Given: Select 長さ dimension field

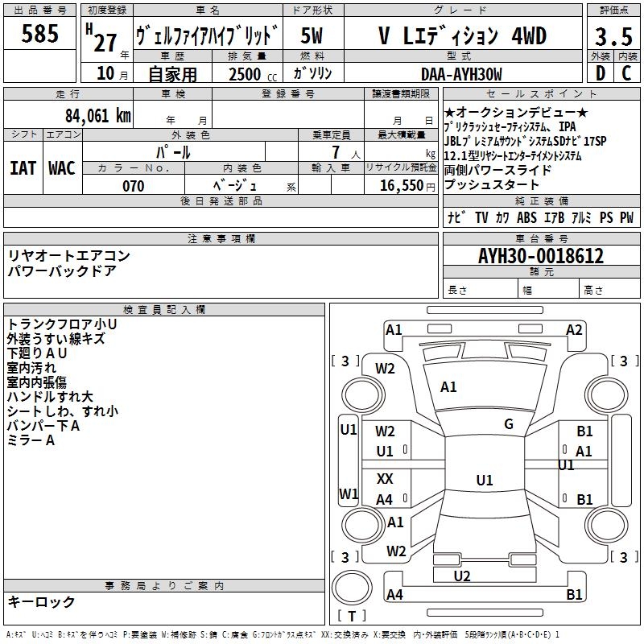Looking at the screenshot, I should pos(480,289).
